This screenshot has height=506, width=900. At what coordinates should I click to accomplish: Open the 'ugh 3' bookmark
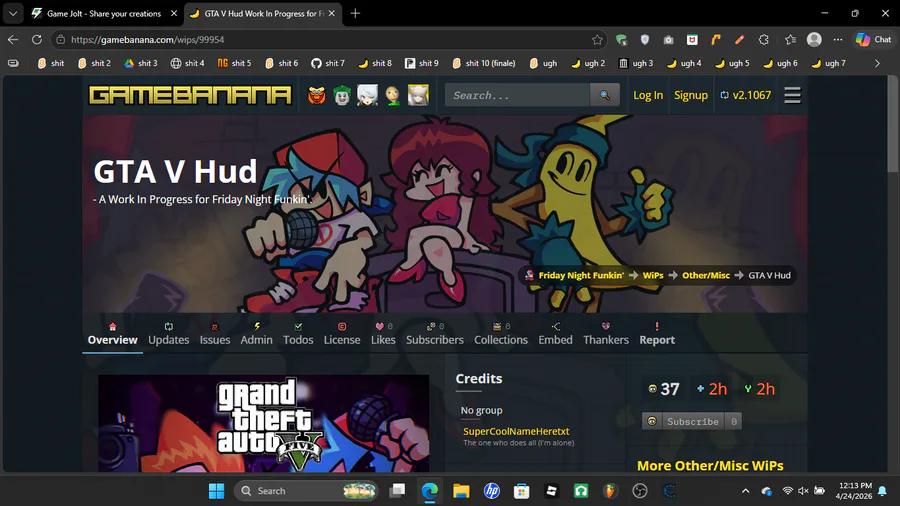[636, 63]
